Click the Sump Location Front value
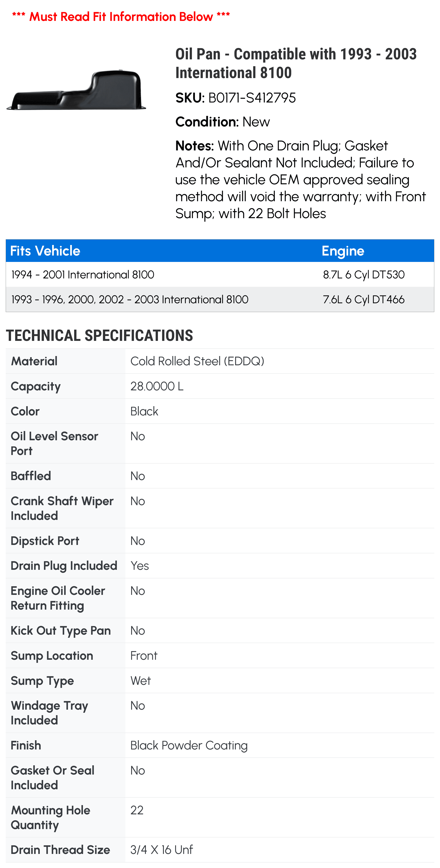Viewport: 440px width, 868px height. coord(144,655)
